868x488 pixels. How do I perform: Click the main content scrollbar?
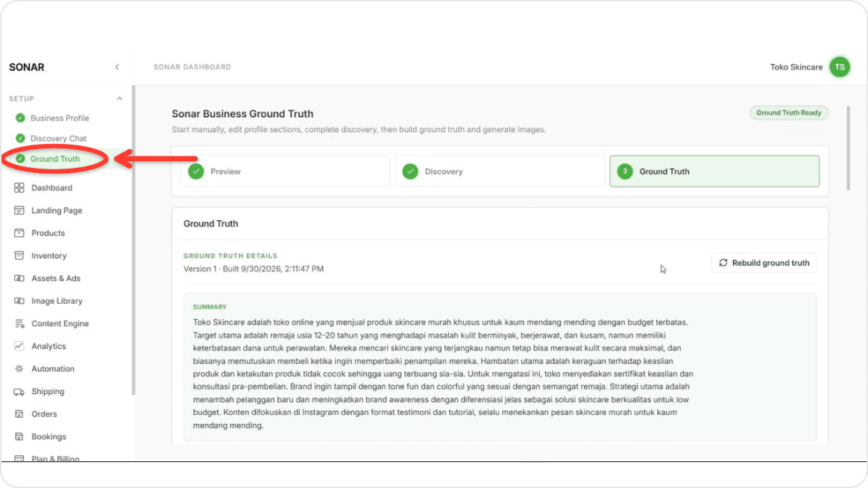click(x=848, y=148)
